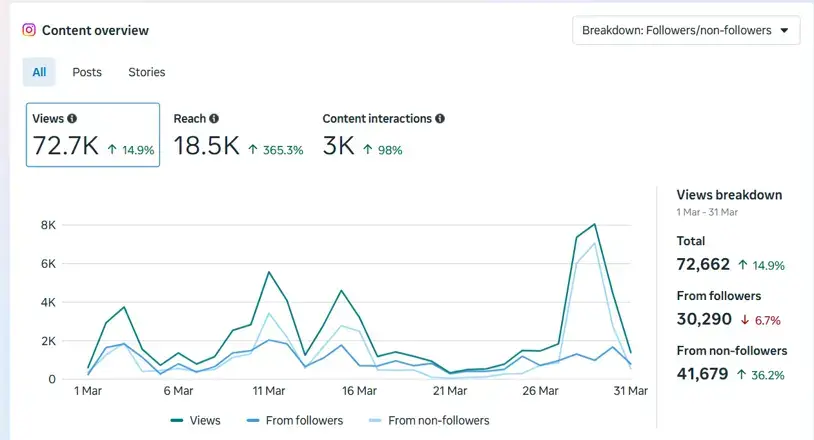The width and height of the screenshot is (814, 440).
Task: Click the green up arrow beside 36.2%
Action: 742,374
